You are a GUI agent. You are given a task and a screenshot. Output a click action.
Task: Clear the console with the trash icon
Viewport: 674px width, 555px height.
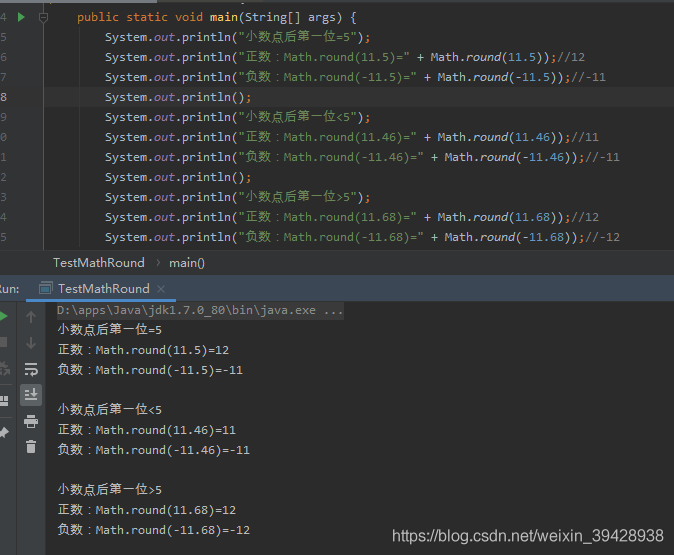pos(31,447)
